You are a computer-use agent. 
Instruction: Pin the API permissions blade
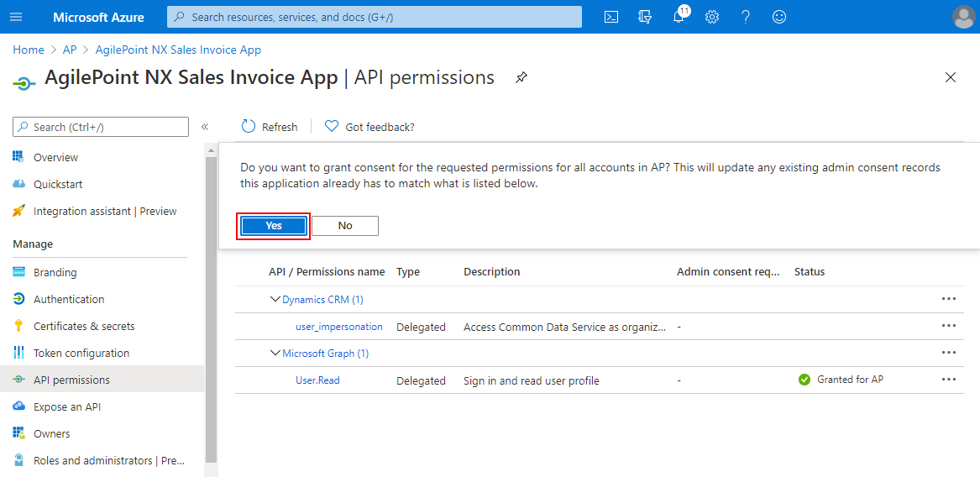(x=520, y=78)
